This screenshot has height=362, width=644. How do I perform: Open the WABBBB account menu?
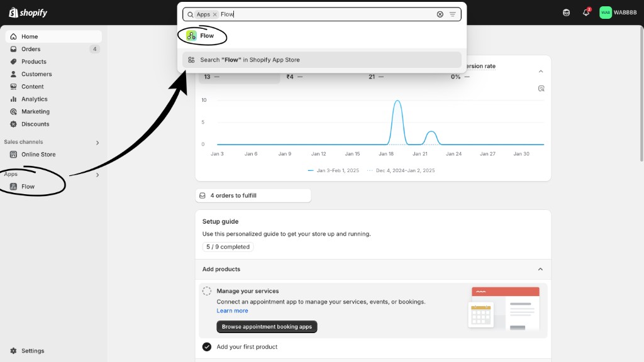(x=618, y=13)
